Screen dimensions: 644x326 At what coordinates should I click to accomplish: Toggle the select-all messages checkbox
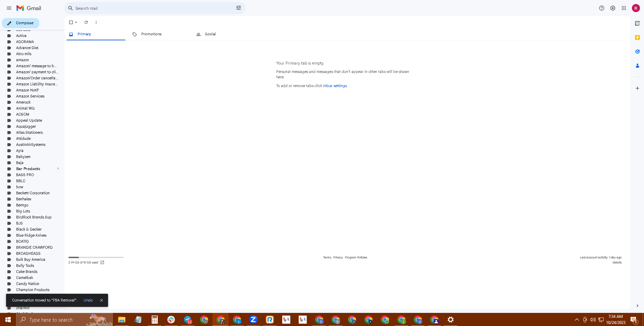click(x=71, y=23)
